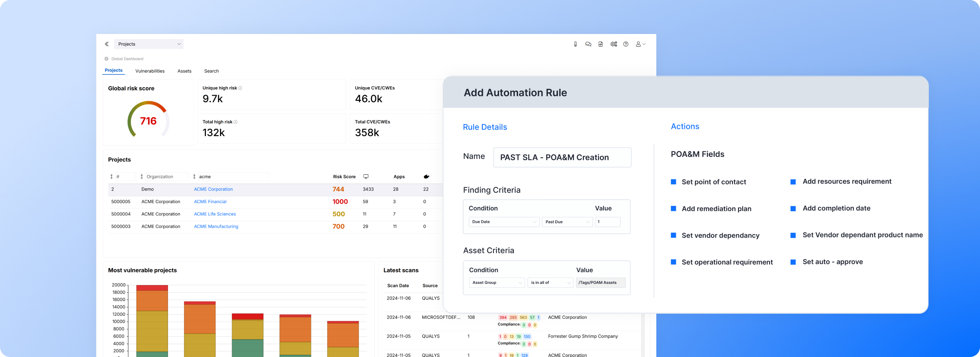Open the chat bubbles icon
Image resolution: width=980 pixels, height=357 pixels.
coord(588,44)
